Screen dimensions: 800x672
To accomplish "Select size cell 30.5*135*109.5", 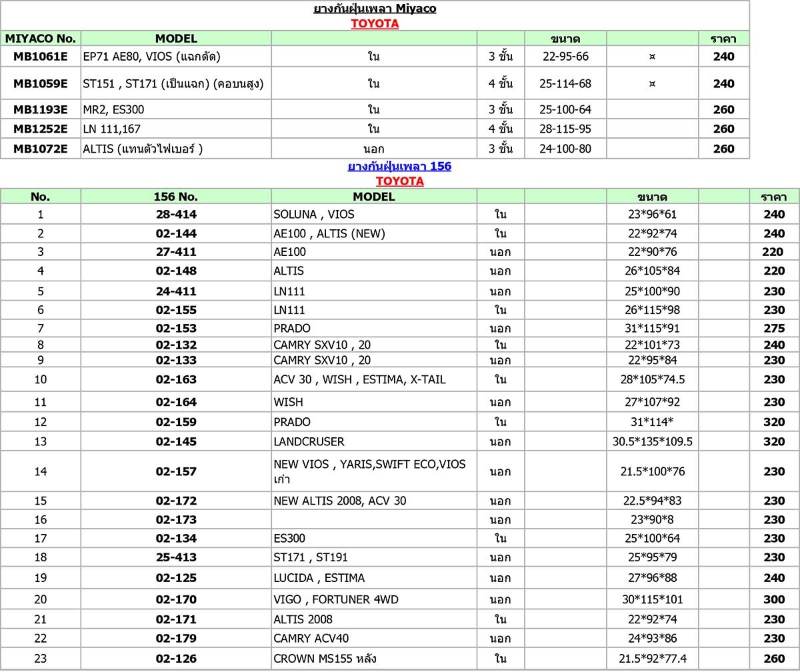I will click(x=653, y=441).
